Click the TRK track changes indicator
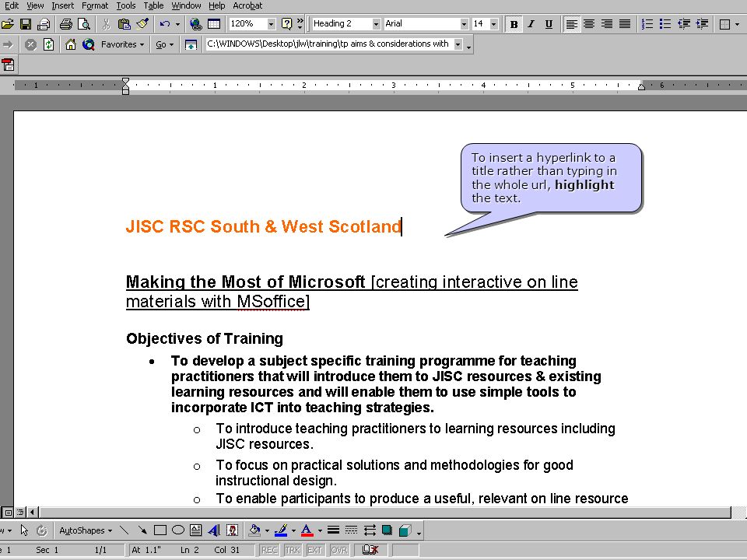747x560 pixels. coord(293,550)
